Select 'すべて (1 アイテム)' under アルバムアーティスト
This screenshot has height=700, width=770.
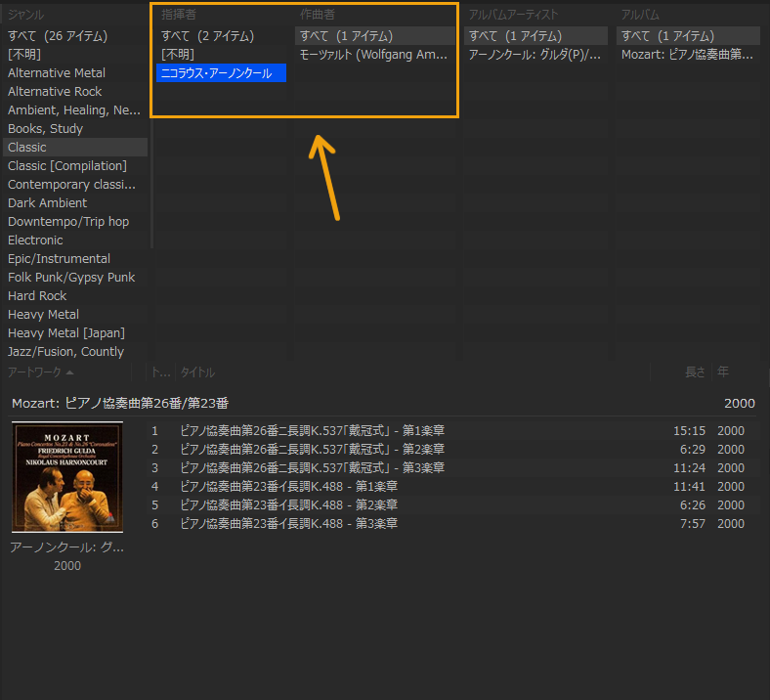pos(535,36)
